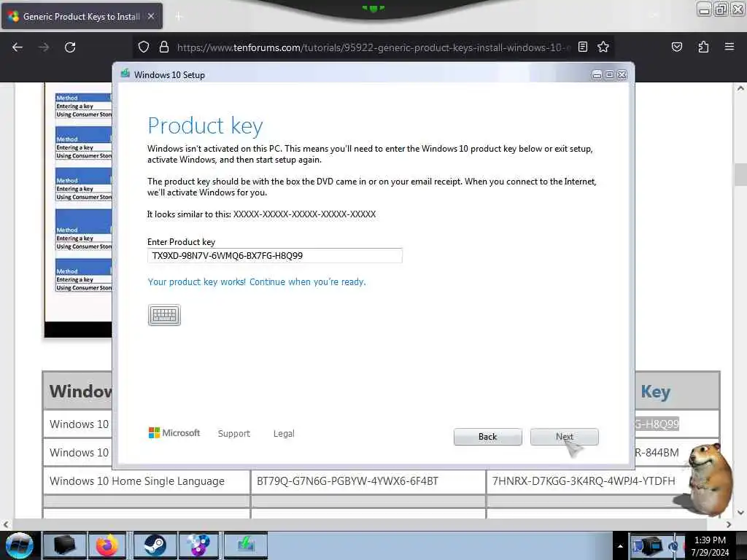Screen dimensions: 747x560
Task: Toggle reader view icon in address bar
Action: tap(583, 47)
